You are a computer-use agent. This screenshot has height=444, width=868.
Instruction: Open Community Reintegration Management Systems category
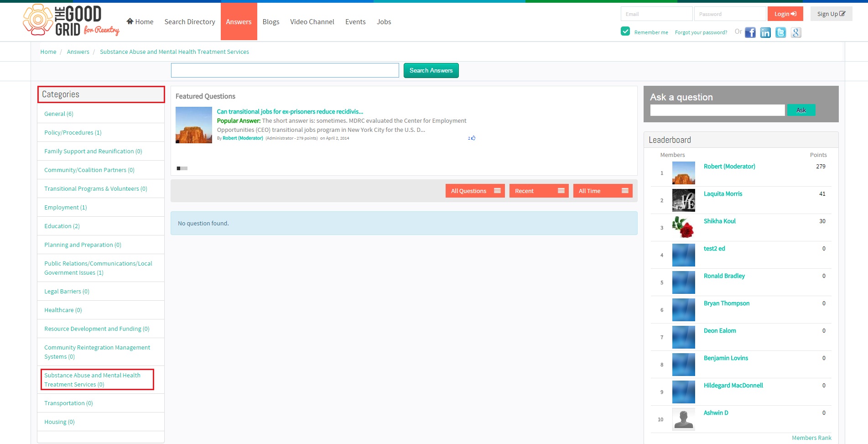(x=97, y=352)
